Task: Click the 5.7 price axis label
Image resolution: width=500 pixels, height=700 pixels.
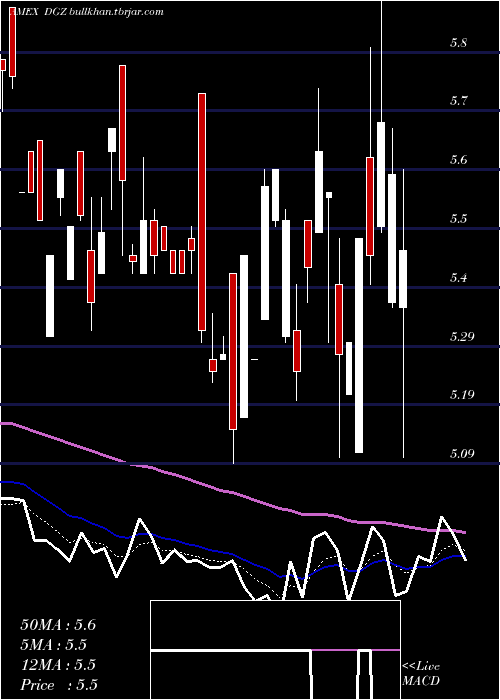Action: pyautogui.click(x=458, y=101)
